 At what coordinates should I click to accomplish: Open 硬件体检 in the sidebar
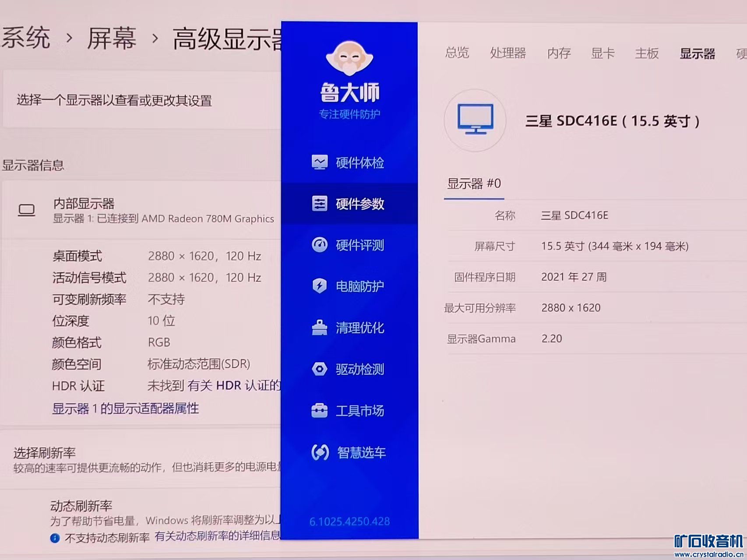coord(349,162)
